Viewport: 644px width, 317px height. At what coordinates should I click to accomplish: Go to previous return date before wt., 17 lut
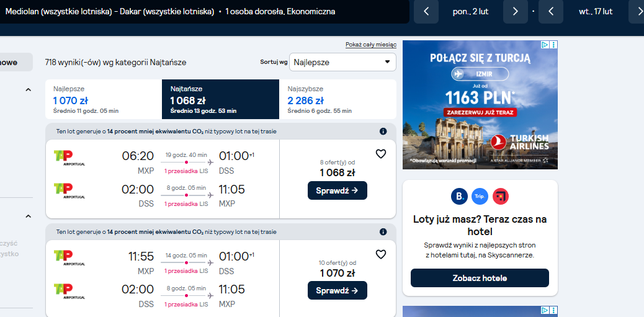(x=551, y=12)
